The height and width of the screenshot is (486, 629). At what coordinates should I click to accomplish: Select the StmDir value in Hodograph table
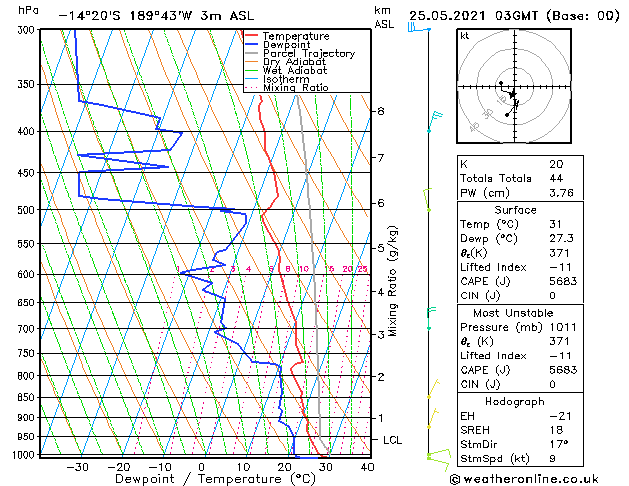pos(559,444)
